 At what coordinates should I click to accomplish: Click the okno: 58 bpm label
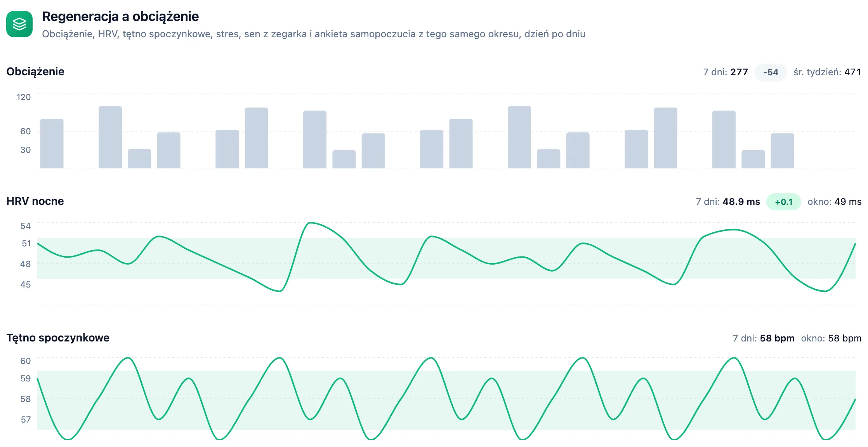click(x=831, y=338)
